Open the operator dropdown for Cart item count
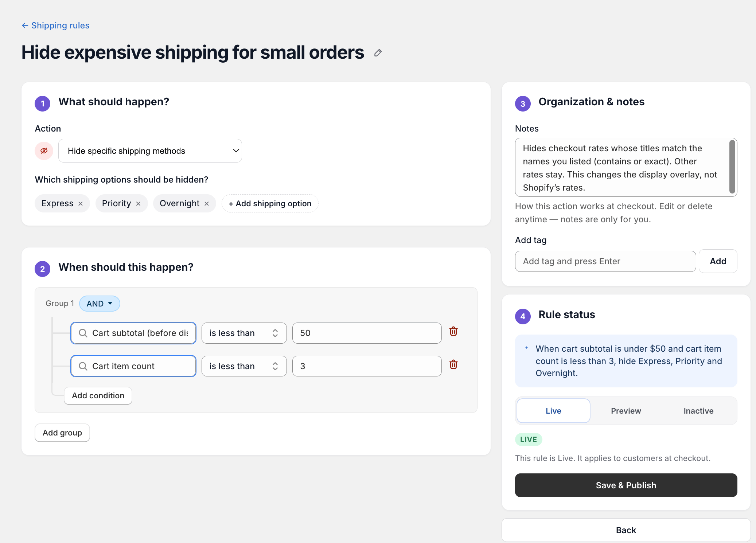Screen dimensions: 756x543 pyautogui.click(x=244, y=366)
